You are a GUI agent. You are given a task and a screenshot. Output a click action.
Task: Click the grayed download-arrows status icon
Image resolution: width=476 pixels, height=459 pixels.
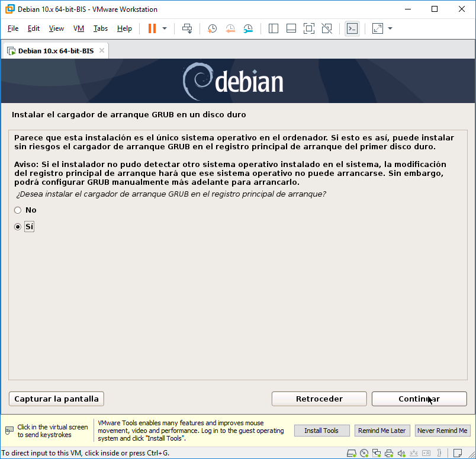point(414,453)
